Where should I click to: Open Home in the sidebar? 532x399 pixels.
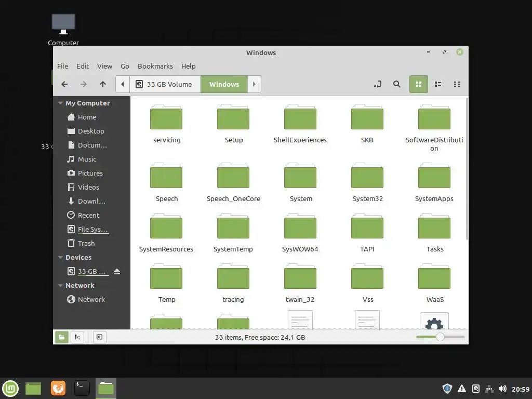[x=91, y=117]
